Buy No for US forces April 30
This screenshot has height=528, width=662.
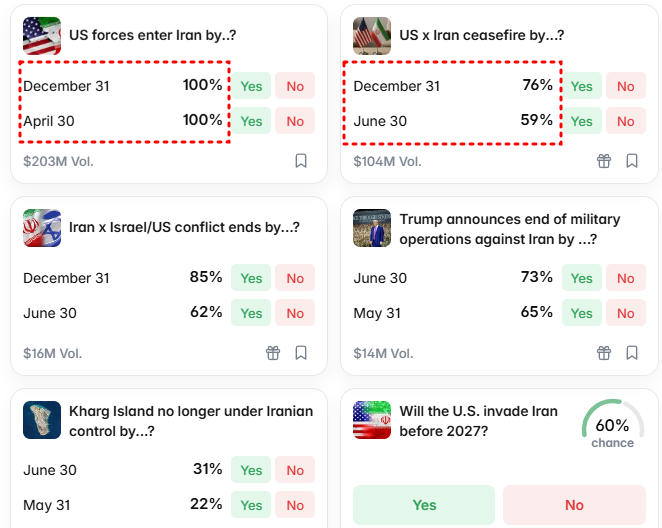(295, 121)
